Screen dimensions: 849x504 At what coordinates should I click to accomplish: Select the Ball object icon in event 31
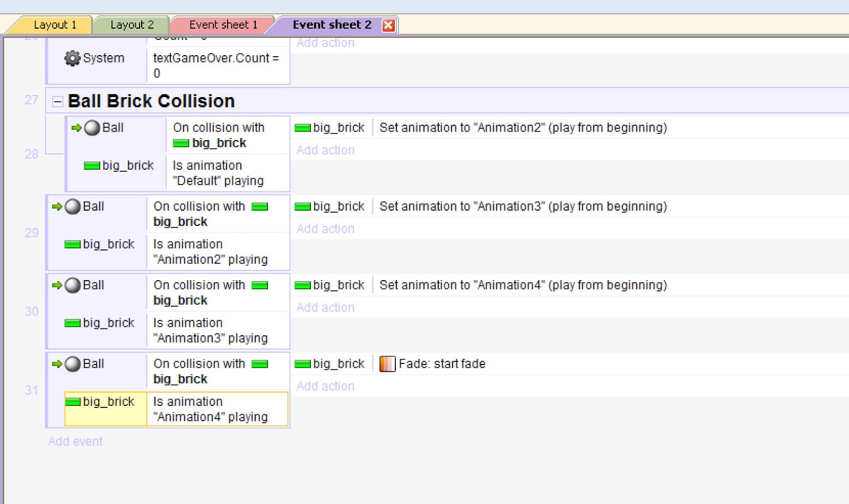click(73, 364)
